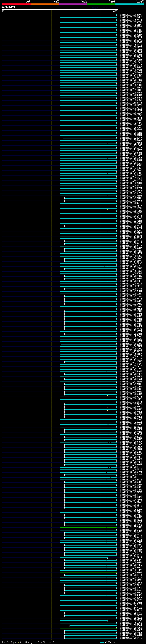Click green alignment bar of UniRef100_Q94ID8
Image resolution: width=146 pixels, height=644 pixels.
point(88,572)
